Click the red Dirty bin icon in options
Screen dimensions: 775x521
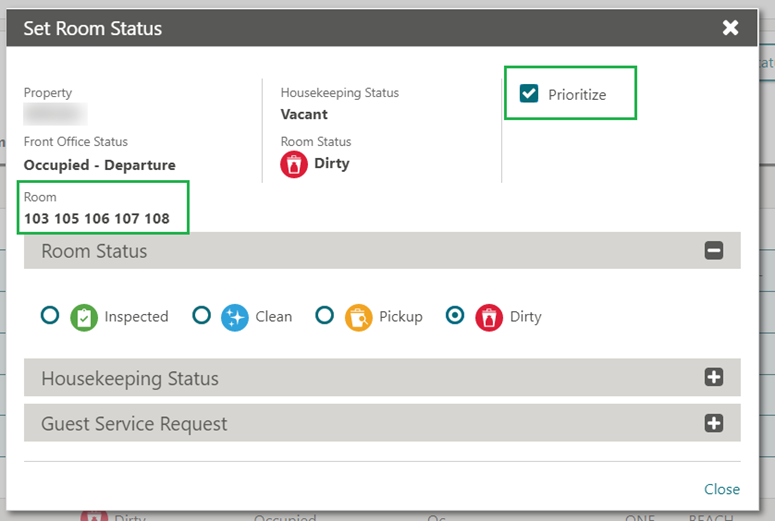[489, 317]
